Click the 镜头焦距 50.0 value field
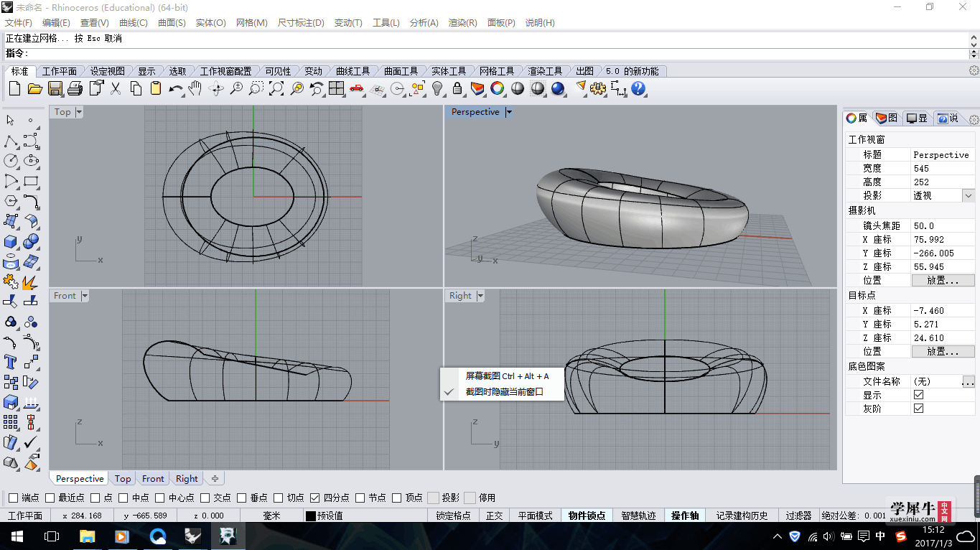 943,226
